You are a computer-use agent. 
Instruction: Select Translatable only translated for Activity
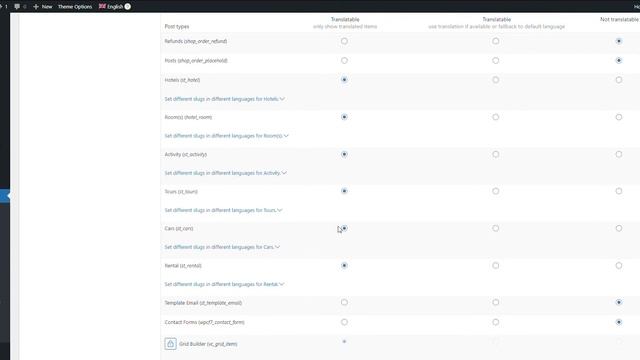344,154
